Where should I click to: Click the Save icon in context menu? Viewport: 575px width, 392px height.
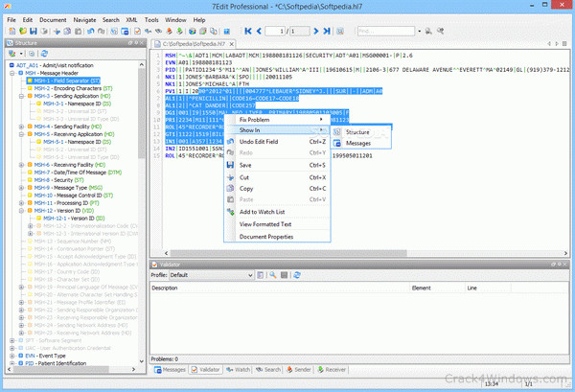230,165
